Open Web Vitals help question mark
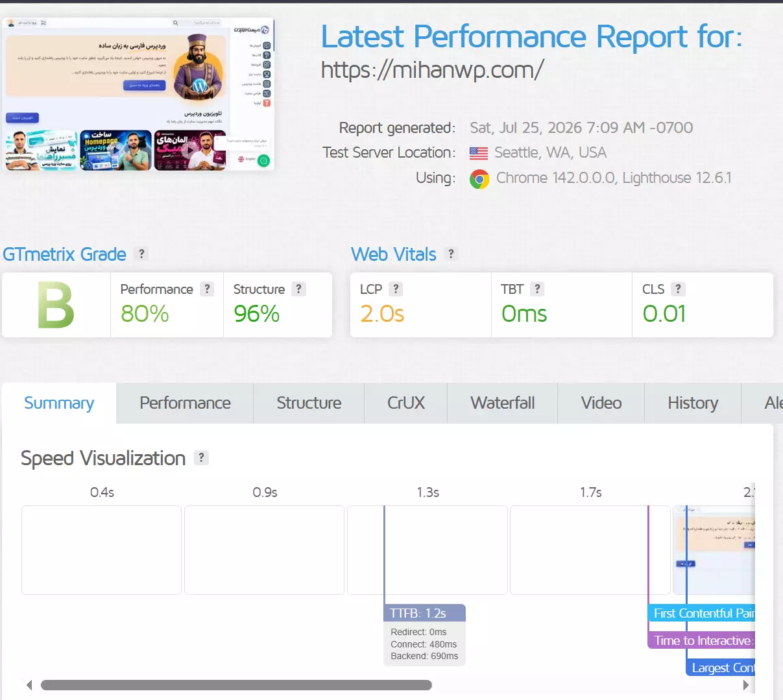This screenshot has height=700, width=783. coord(451,254)
